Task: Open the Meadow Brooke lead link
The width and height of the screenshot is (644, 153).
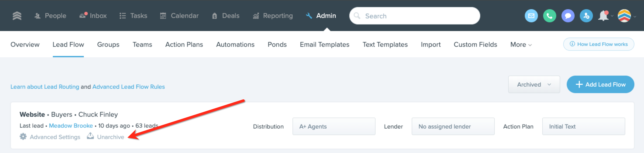Action: click(71, 126)
